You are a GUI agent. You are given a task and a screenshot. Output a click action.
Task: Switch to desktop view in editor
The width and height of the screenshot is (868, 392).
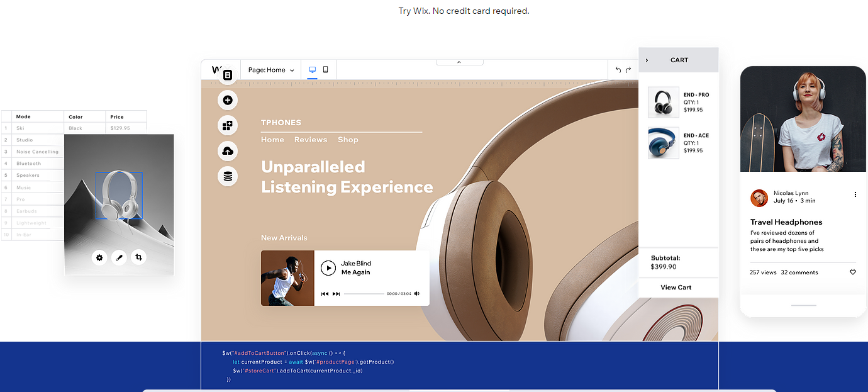tap(313, 70)
